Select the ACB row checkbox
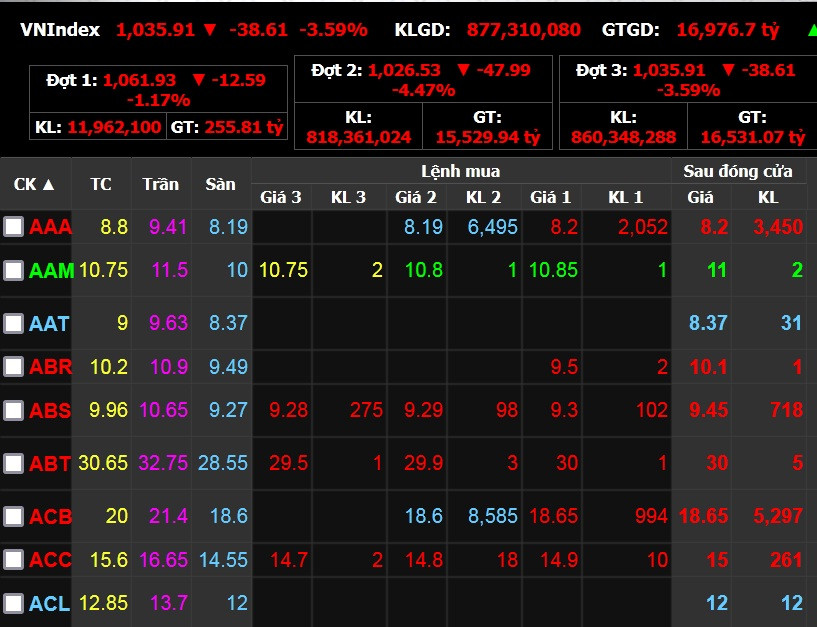Screen dimensions: 817x627 click(13, 517)
